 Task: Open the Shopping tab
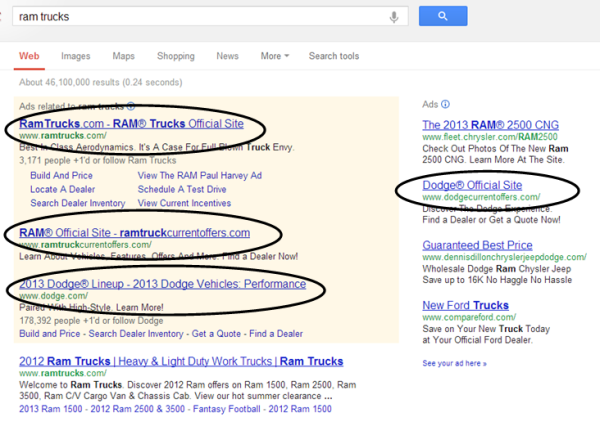175,56
